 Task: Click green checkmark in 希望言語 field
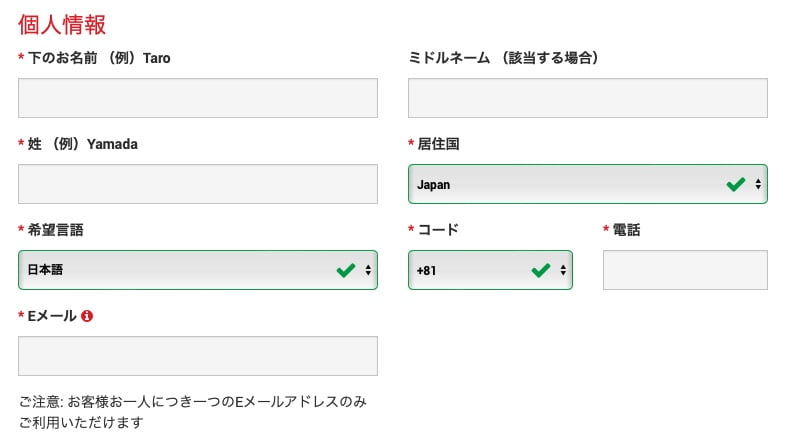tap(346, 270)
